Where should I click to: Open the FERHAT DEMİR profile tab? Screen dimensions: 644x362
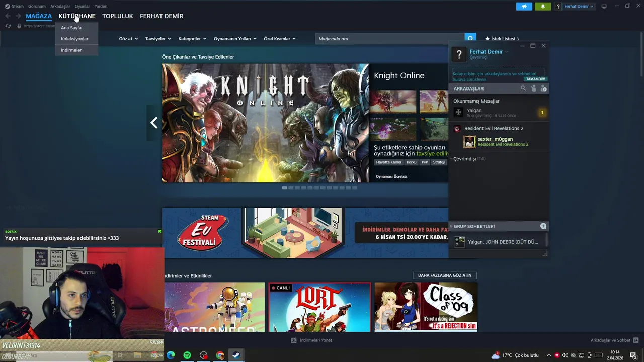coord(162,16)
